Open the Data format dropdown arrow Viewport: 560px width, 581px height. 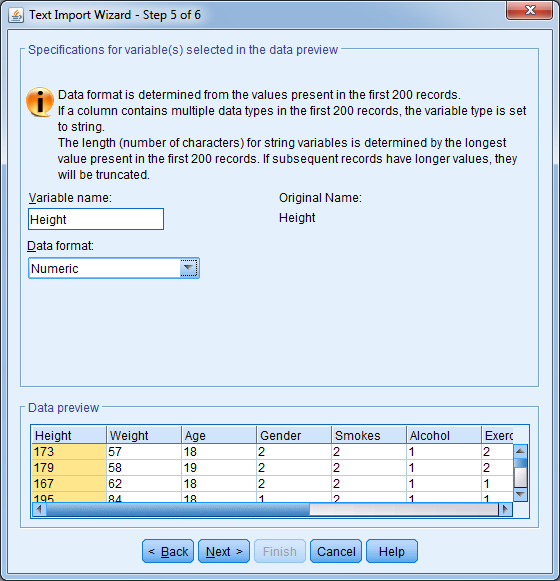tap(189, 268)
